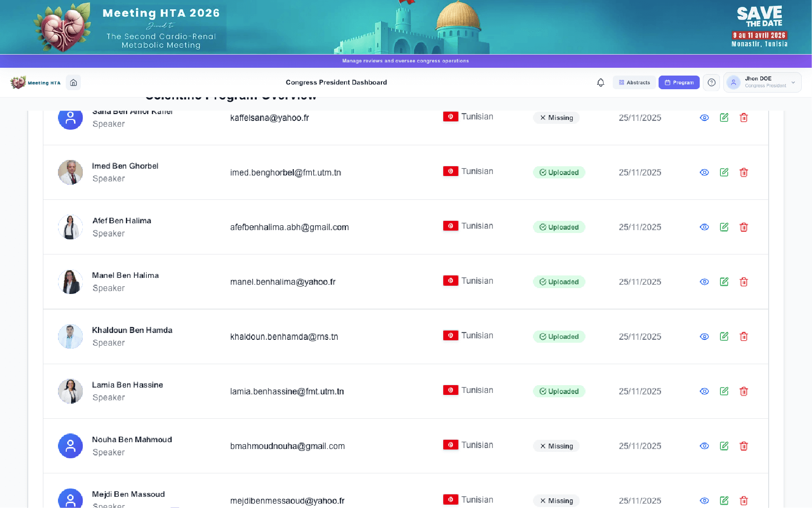Viewport: 812px width, 508px height.
Task: Click the Congress President Dashboard title
Action: tap(336, 82)
